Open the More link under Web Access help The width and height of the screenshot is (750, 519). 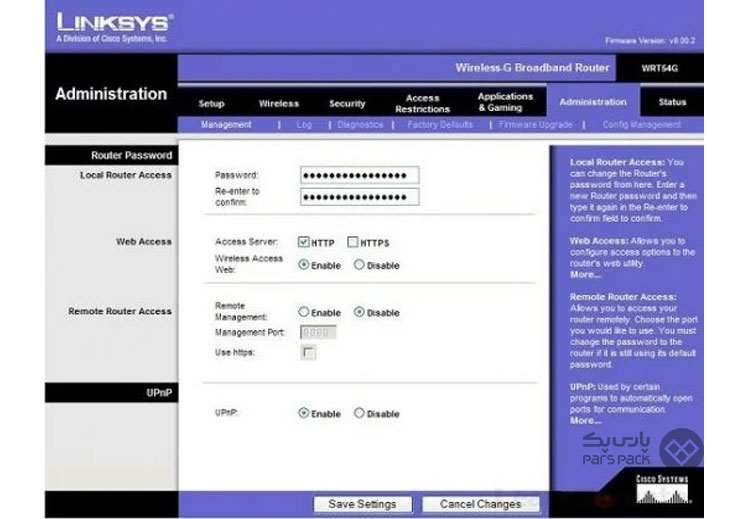(585, 275)
